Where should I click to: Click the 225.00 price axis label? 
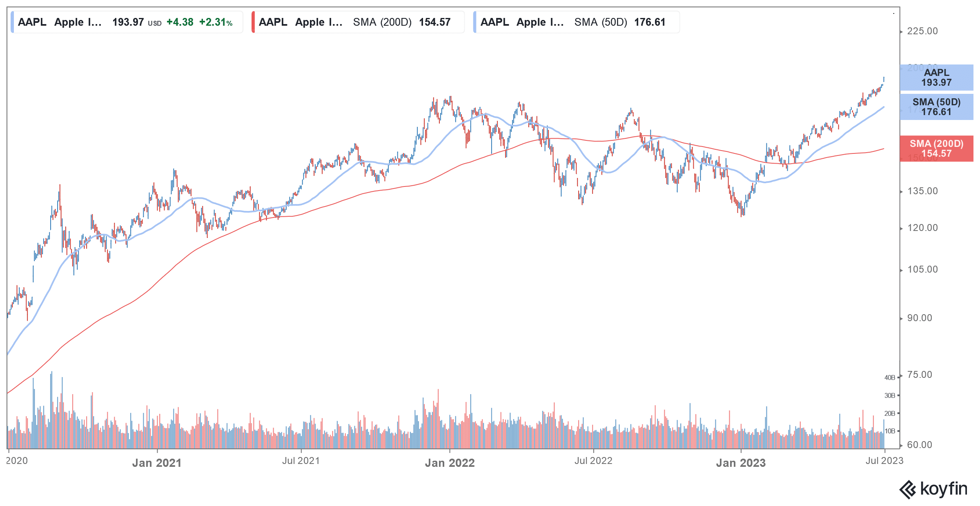(x=922, y=31)
